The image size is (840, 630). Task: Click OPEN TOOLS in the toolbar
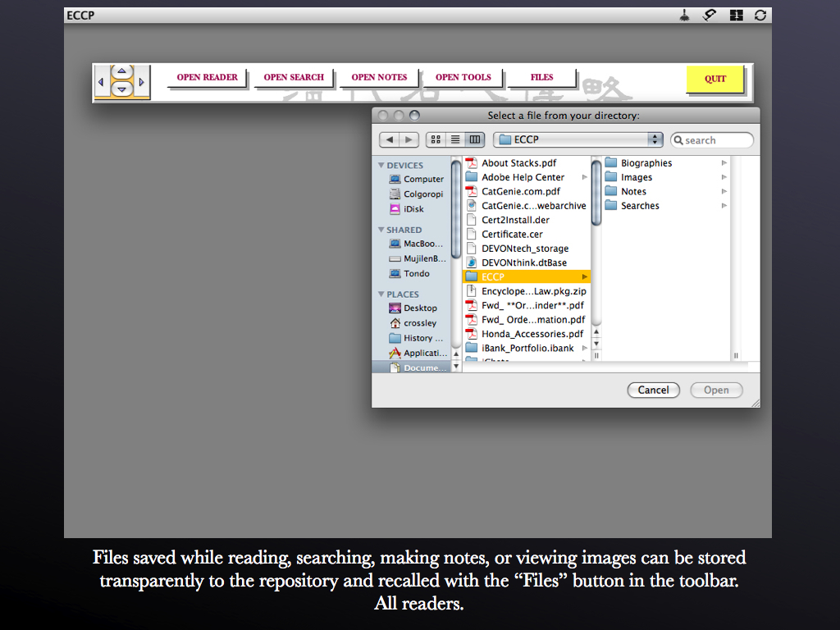(x=463, y=77)
